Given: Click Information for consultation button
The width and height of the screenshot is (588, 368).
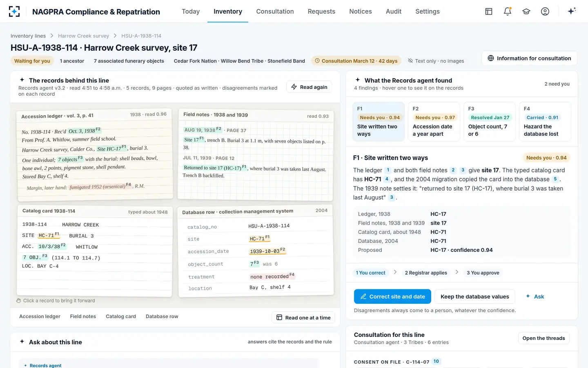Looking at the screenshot, I should [529, 58].
